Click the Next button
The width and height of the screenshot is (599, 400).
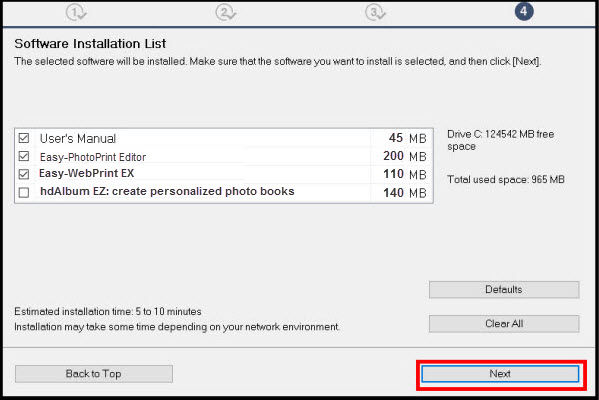click(500, 374)
